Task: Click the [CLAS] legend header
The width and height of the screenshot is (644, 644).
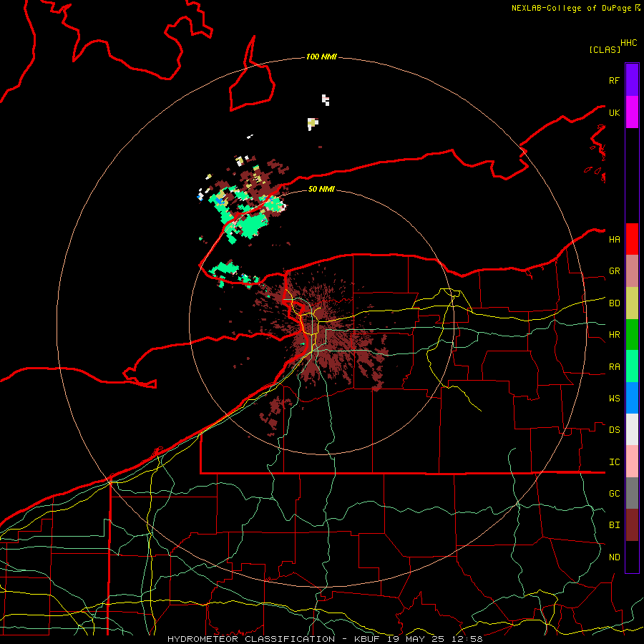Action: pyautogui.click(x=605, y=49)
